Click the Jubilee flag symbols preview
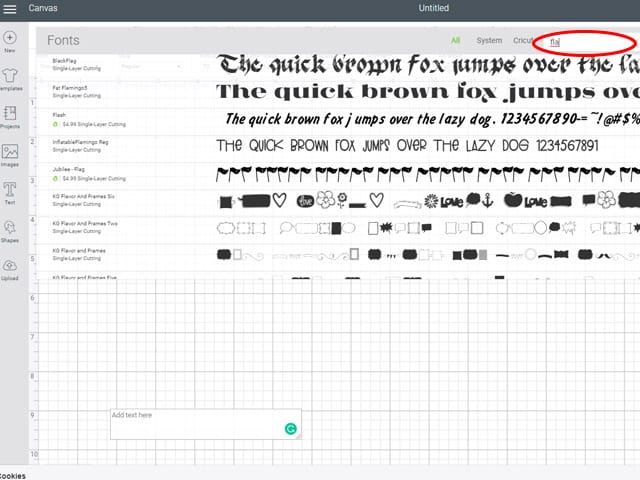Screen dimensions: 640x480 [428, 173]
